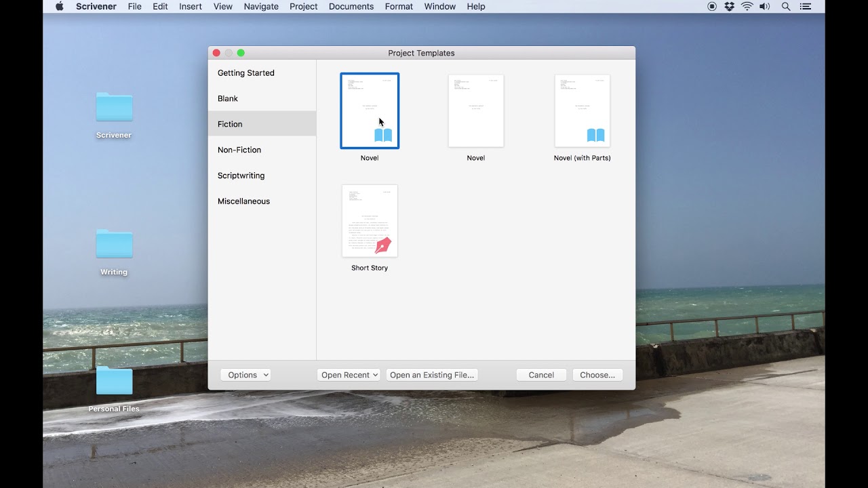
Task: Cancel the Project Templates dialog
Action: click(541, 375)
